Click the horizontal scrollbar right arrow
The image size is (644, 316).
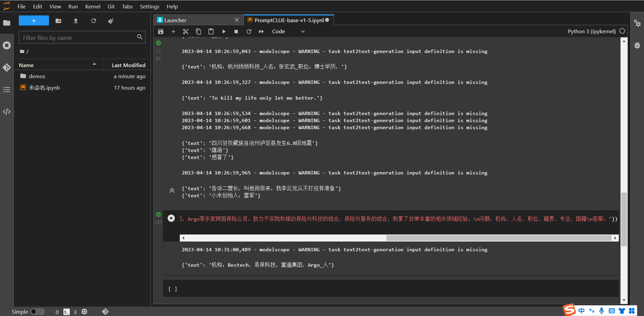[x=615, y=238]
